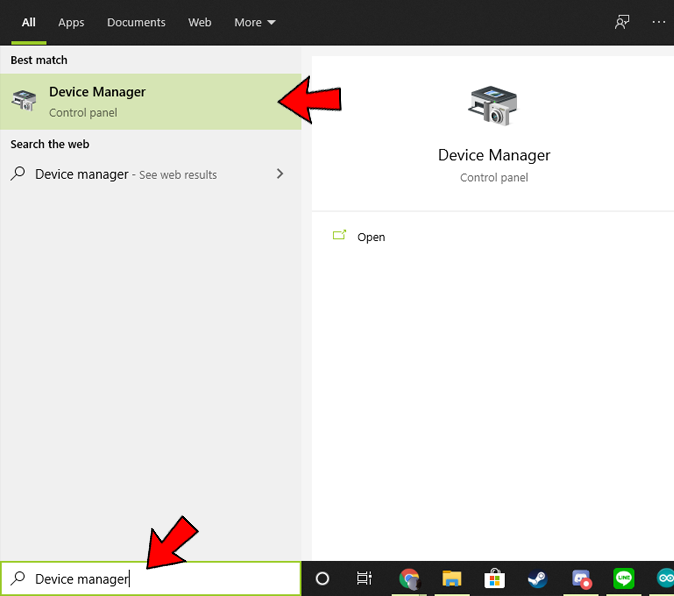The image size is (674, 596).
Task: Open Steam from the taskbar
Action: point(538,578)
